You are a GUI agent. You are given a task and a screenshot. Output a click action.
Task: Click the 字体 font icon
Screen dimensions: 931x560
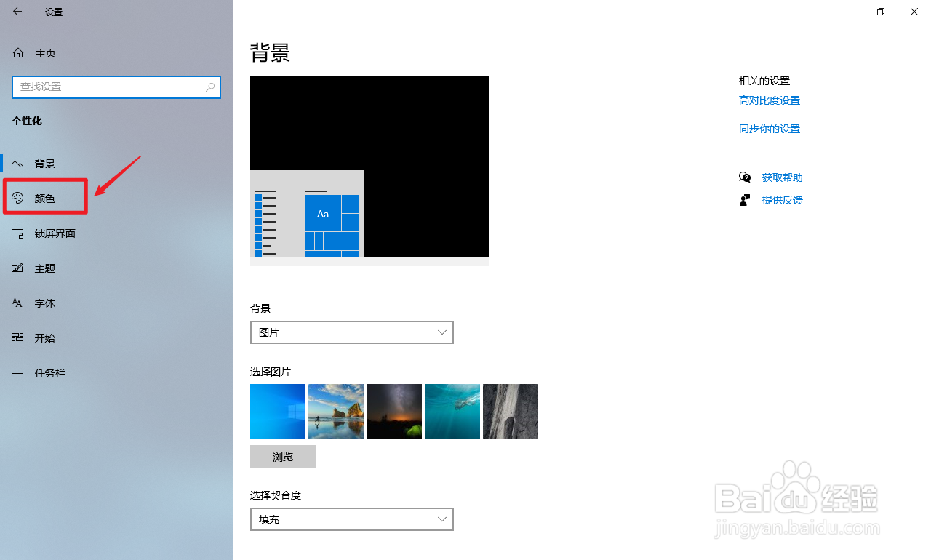pyautogui.click(x=18, y=303)
